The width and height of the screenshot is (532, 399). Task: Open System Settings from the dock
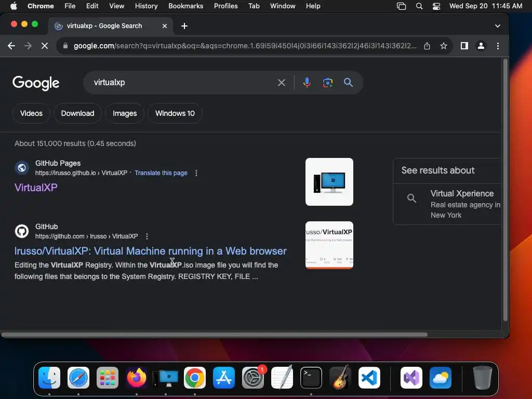click(253, 378)
